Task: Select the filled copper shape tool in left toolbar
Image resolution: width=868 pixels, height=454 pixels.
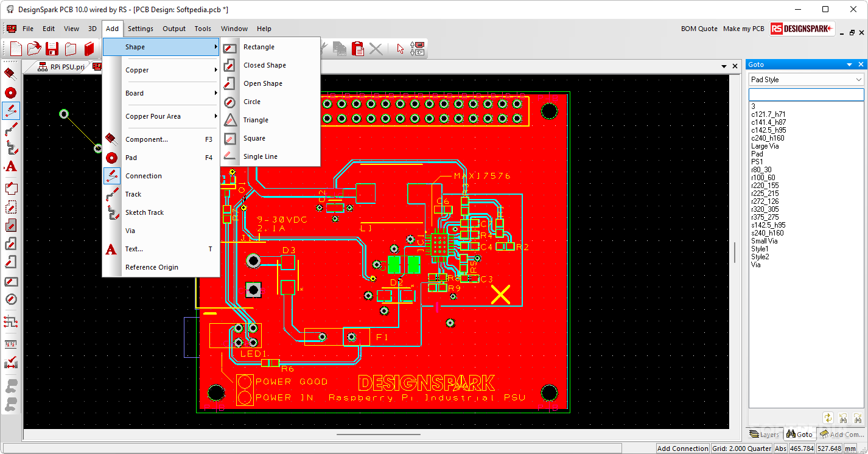Action: 10,225
